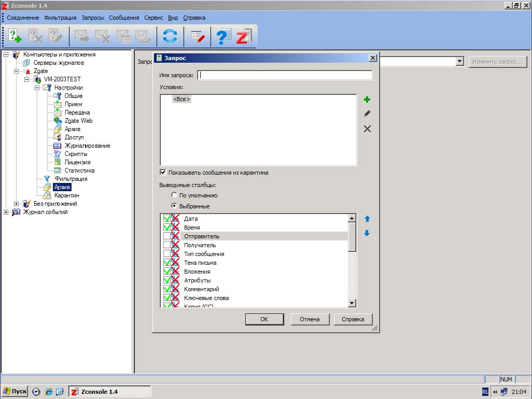This screenshot has width=532, height=399.
Task: Click the blue question mark help icon
Action: [x=223, y=36]
